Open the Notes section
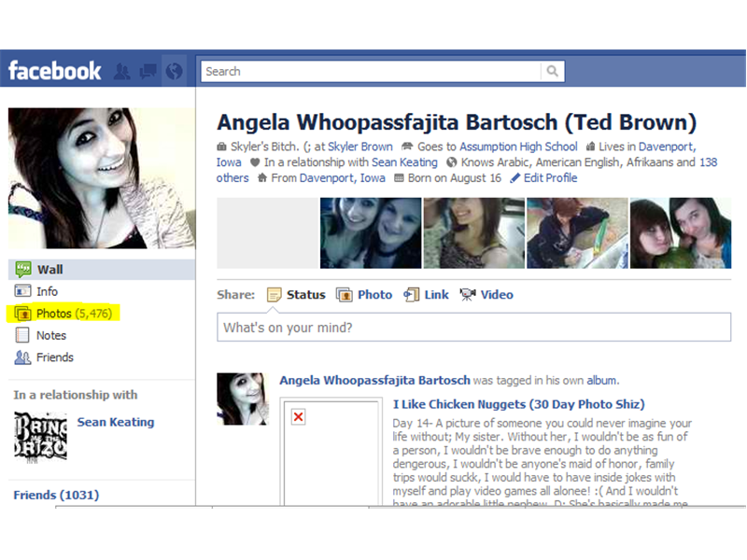The height and width of the screenshot is (560, 747). [51, 335]
